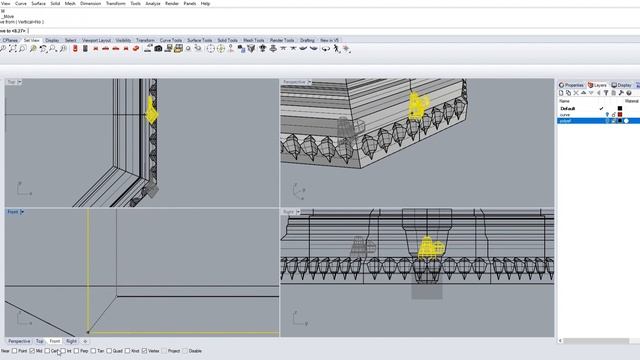Enable the Point osnap checkbox

(15, 351)
